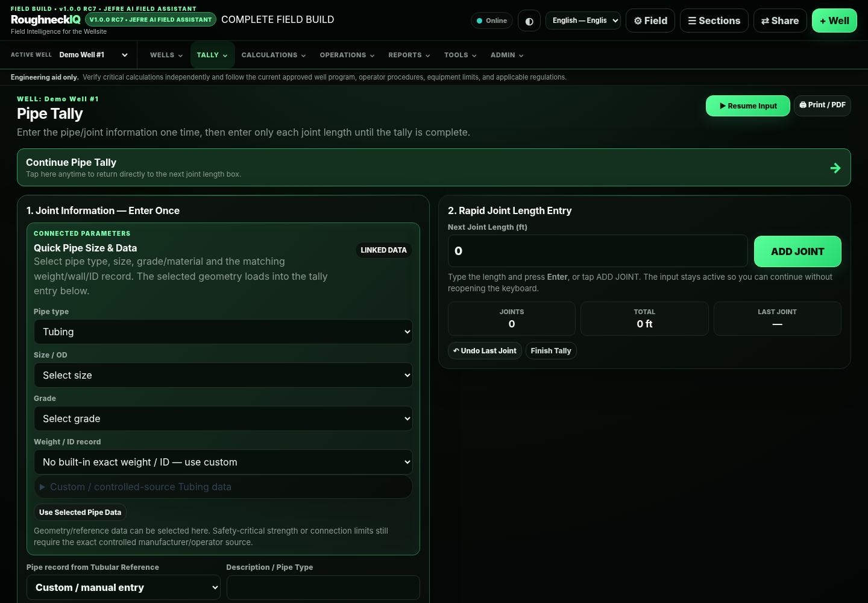Viewport: 868px width, 603px height.
Task: Open the Reports menu
Action: point(409,55)
